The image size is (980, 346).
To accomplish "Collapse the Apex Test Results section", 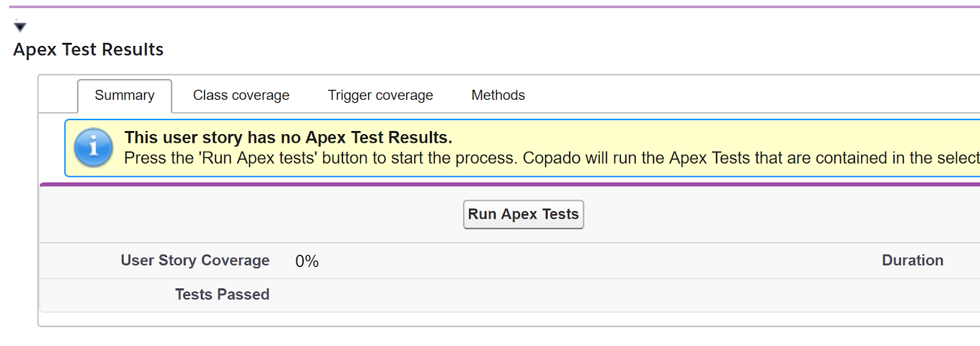I will [x=20, y=27].
